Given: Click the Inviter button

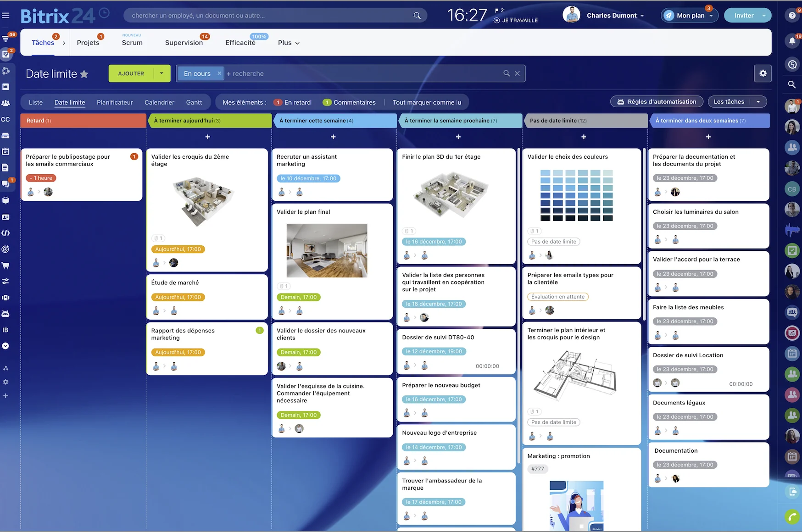Looking at the screenshot, I should [743, 16].
